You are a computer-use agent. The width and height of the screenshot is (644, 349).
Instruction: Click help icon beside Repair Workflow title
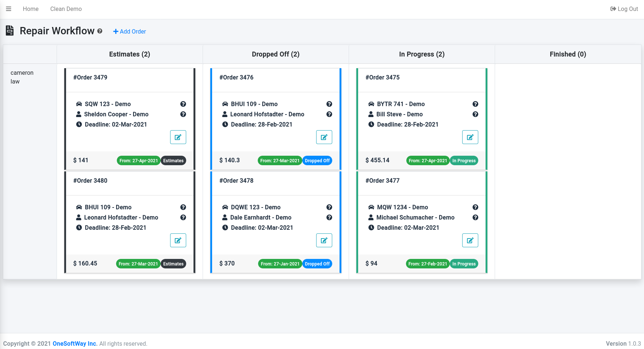100,31
